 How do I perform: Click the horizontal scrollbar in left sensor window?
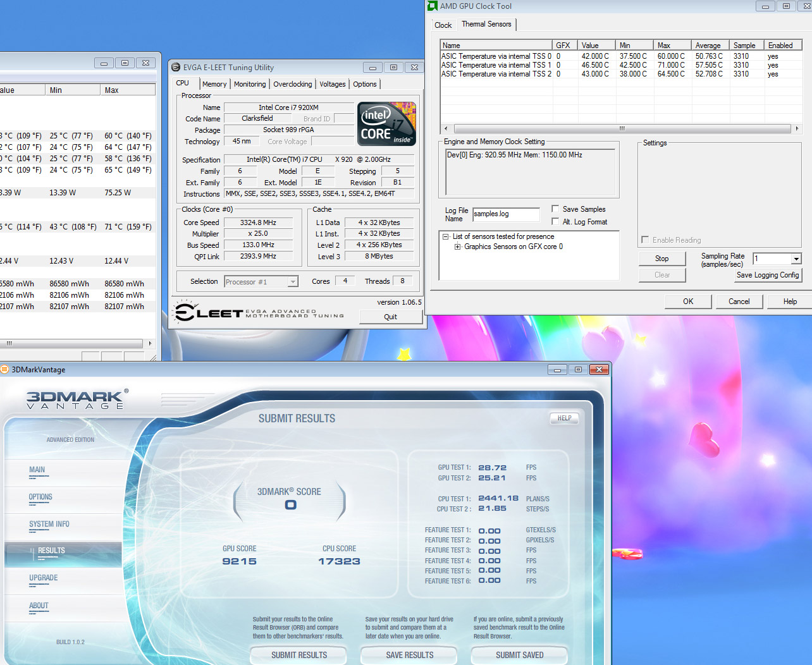(71, 343)
